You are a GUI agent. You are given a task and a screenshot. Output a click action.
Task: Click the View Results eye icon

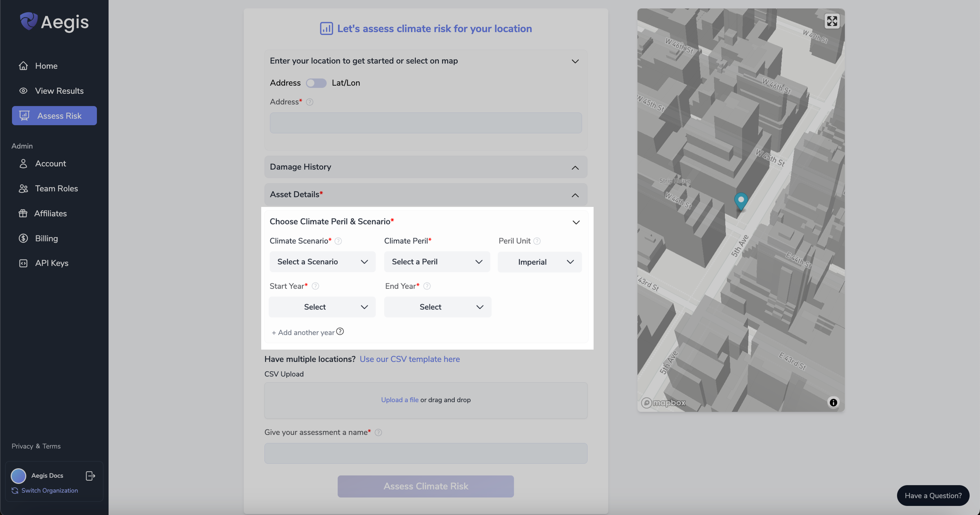point(23,91)
